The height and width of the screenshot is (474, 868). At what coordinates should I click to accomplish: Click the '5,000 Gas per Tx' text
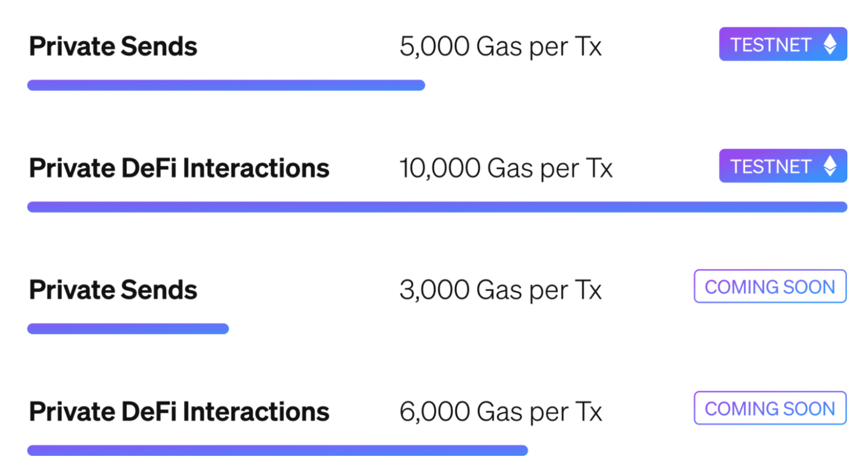[501, 47]
